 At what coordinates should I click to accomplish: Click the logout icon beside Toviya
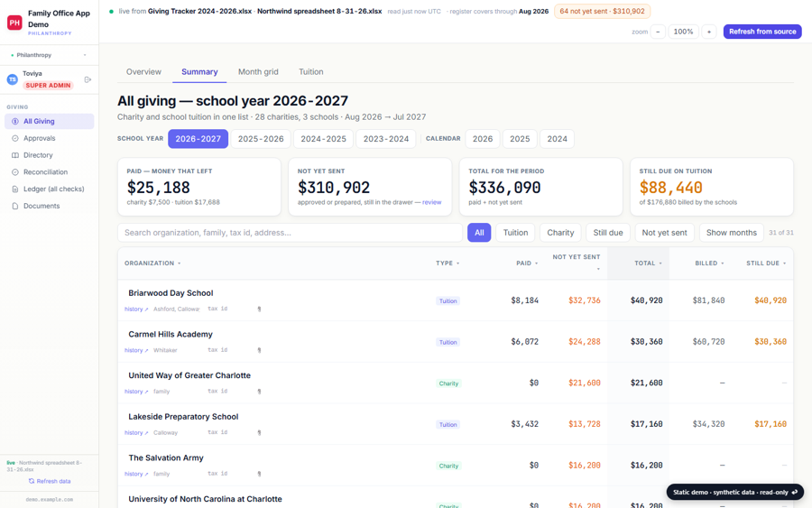pos(88,79)
